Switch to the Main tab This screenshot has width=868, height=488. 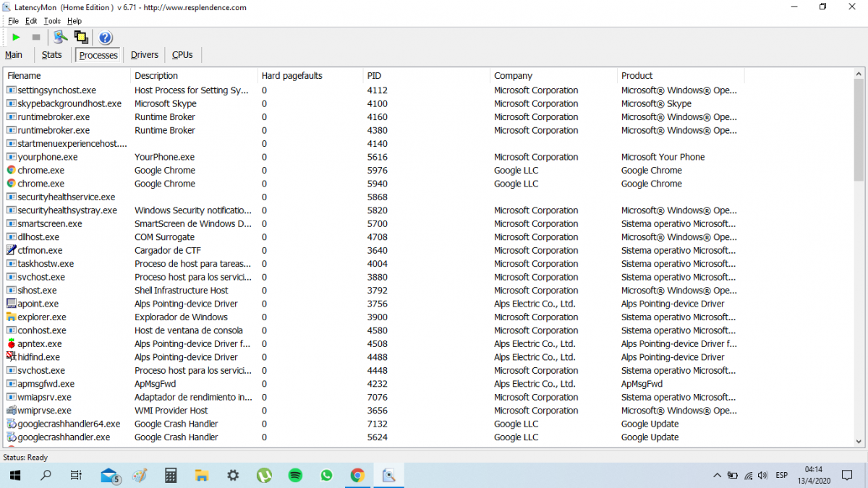(x=14, y=55)
